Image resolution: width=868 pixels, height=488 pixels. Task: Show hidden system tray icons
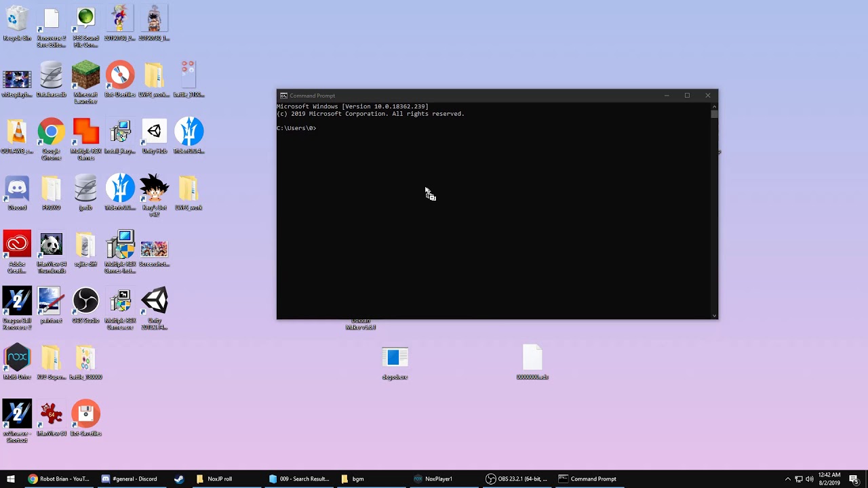(787, 479)
